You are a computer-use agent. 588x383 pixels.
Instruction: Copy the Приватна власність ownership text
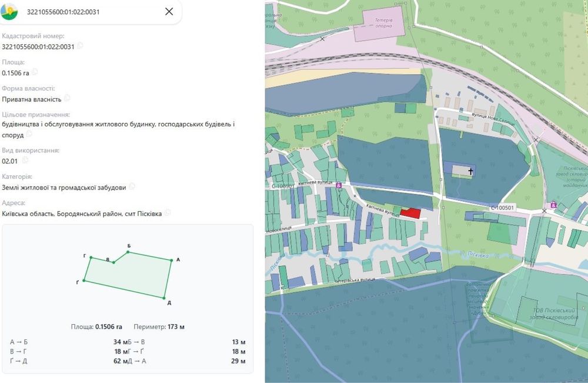point(67,98)
